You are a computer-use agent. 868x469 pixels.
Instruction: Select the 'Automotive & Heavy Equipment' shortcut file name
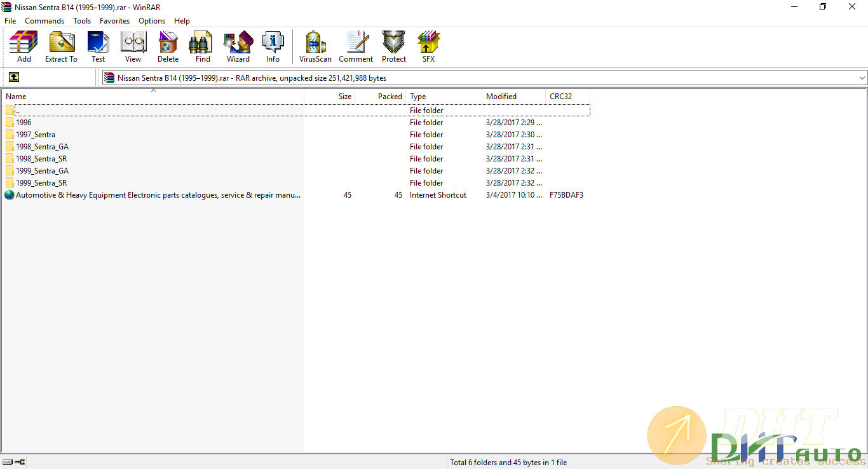(158, 195)
